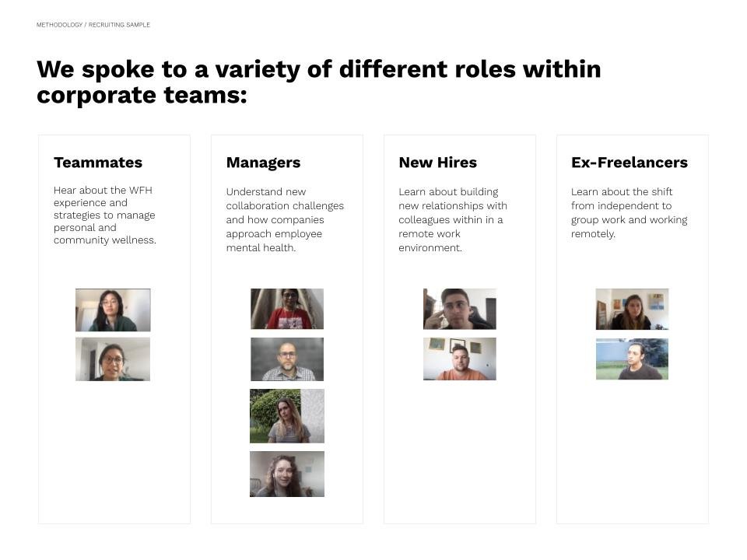Click the New Hires card heading
The width and height of the screenshot is (747, 560).
438,163
